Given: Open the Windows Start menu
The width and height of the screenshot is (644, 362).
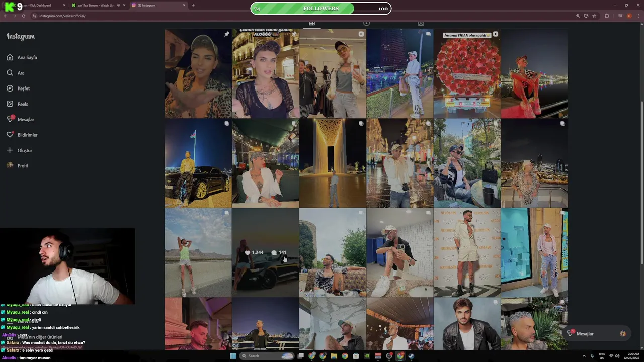Looking at the screenshot, I should point(233,356).
